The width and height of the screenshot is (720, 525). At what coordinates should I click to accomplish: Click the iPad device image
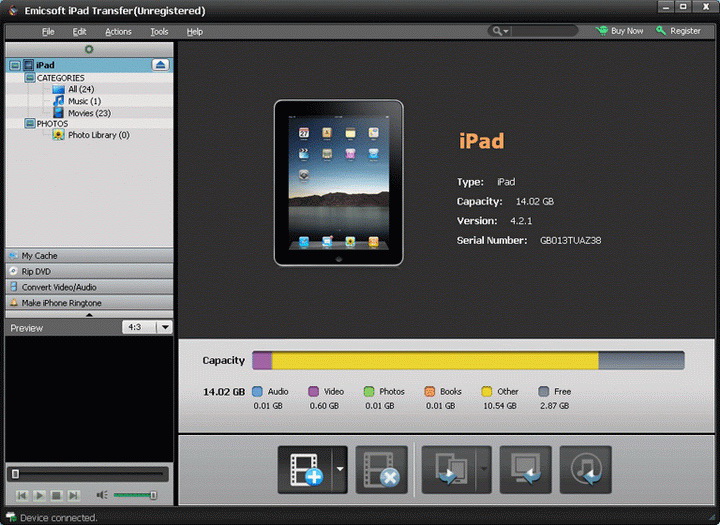click(338, 183)
